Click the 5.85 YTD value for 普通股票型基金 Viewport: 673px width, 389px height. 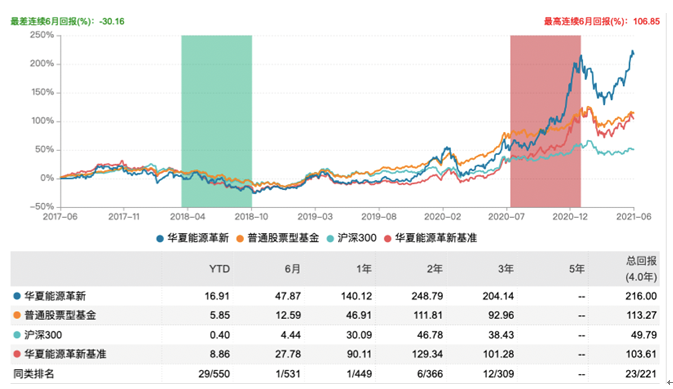click(x=220, y=316)
